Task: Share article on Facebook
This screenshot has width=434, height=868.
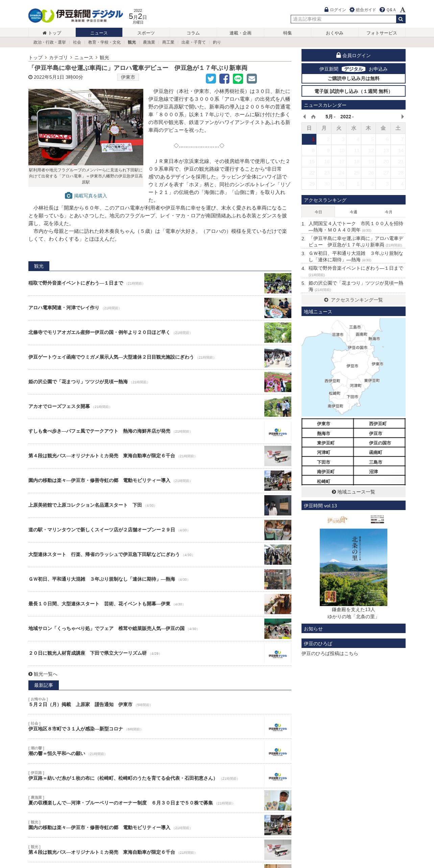Action: coord(224,79)
